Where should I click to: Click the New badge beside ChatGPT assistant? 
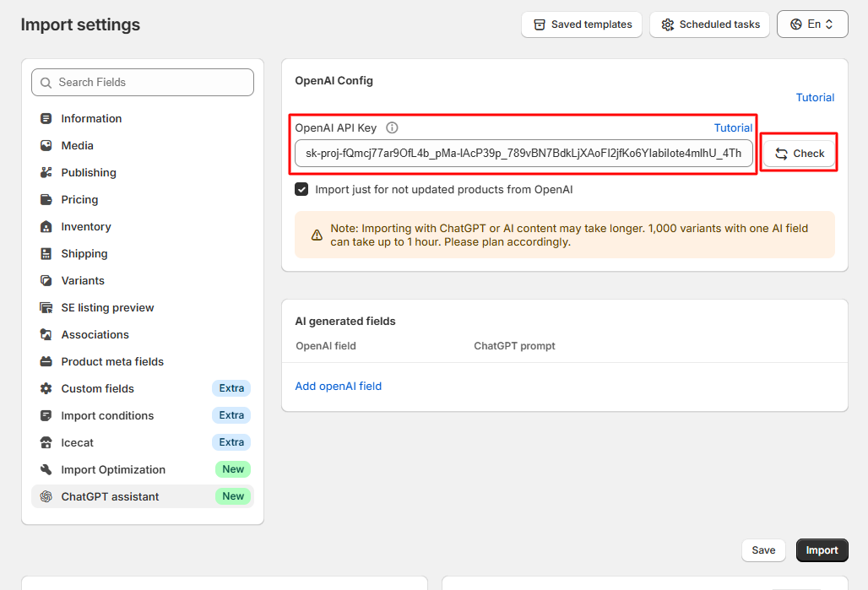coord(233,496)
